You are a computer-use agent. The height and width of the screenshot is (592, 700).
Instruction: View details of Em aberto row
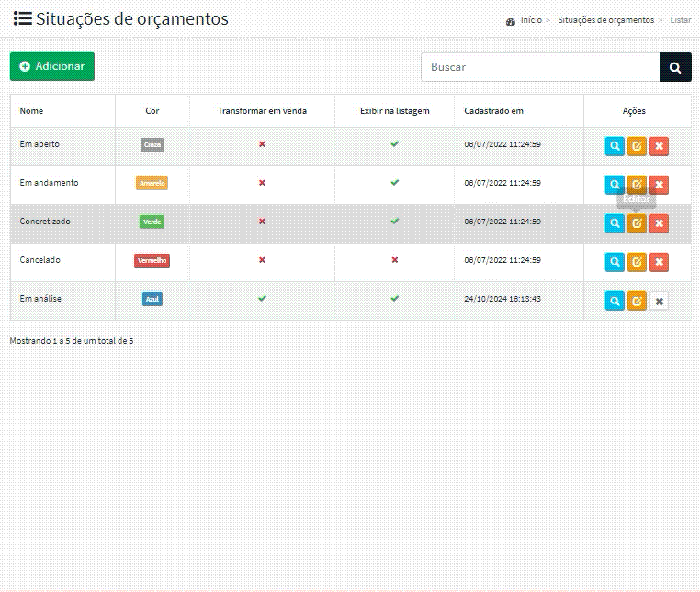click(x=615, y=146)
